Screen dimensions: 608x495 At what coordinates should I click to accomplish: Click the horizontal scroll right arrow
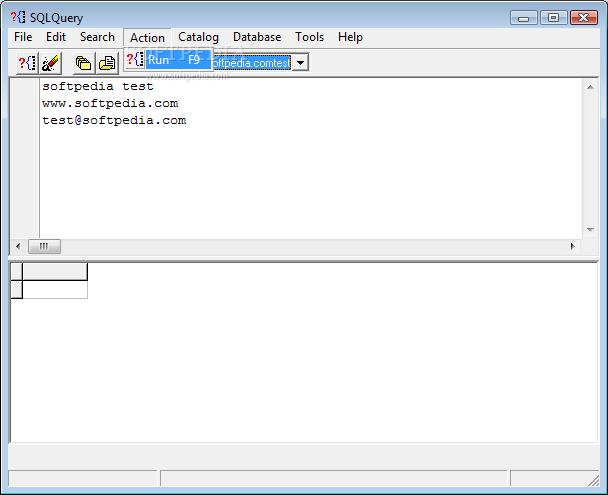tap(572, 246)
